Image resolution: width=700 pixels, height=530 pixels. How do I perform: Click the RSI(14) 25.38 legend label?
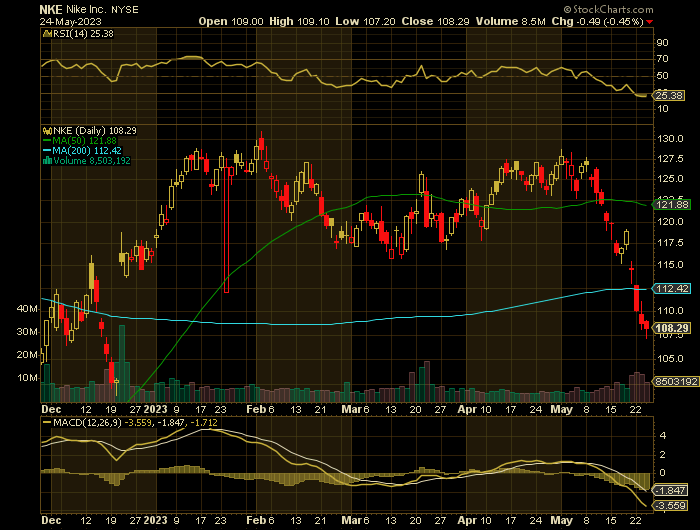coord(83,33)
